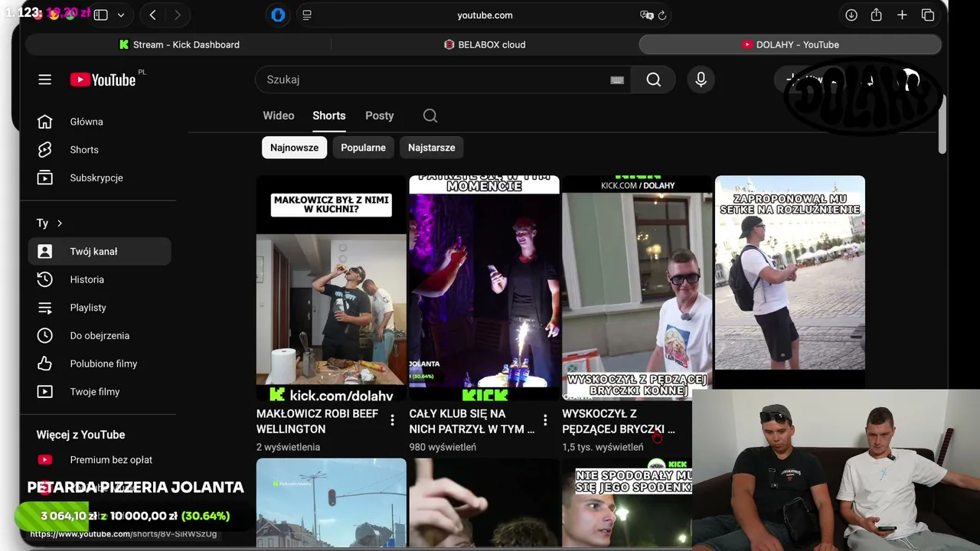Start voice search with the microphone
This screenshot has width=980, height=551.
point(701,80)
